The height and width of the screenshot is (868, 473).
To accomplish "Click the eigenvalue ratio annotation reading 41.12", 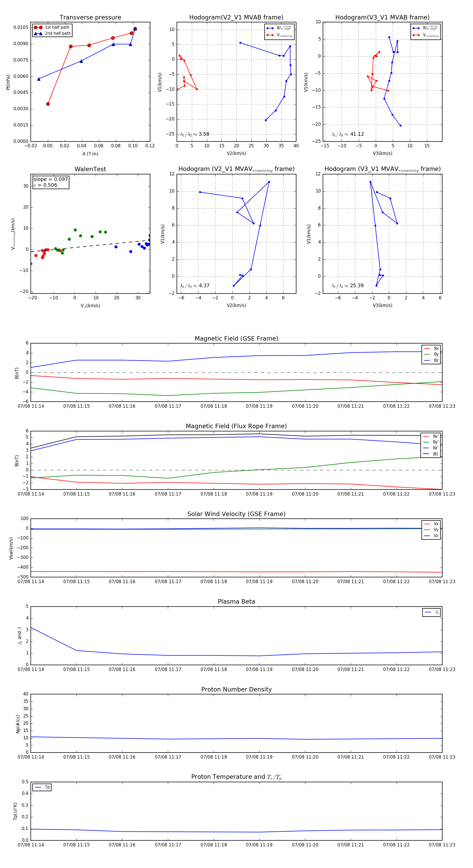I will coord(347,134).
